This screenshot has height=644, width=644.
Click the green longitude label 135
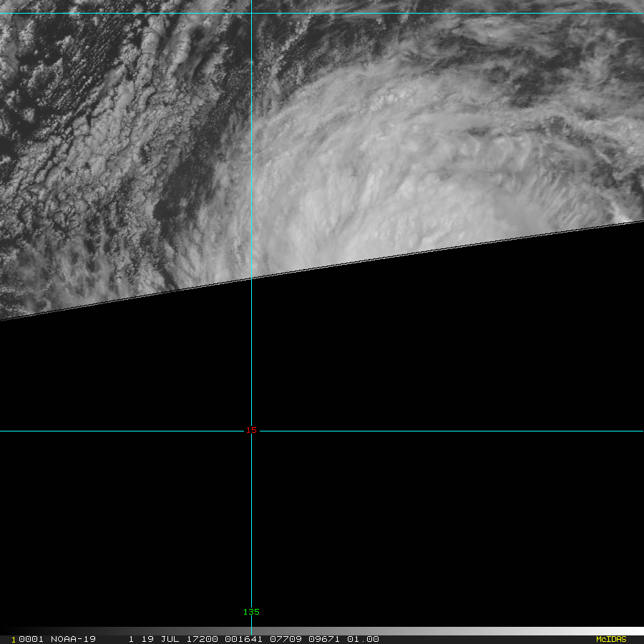coord(251,612)
